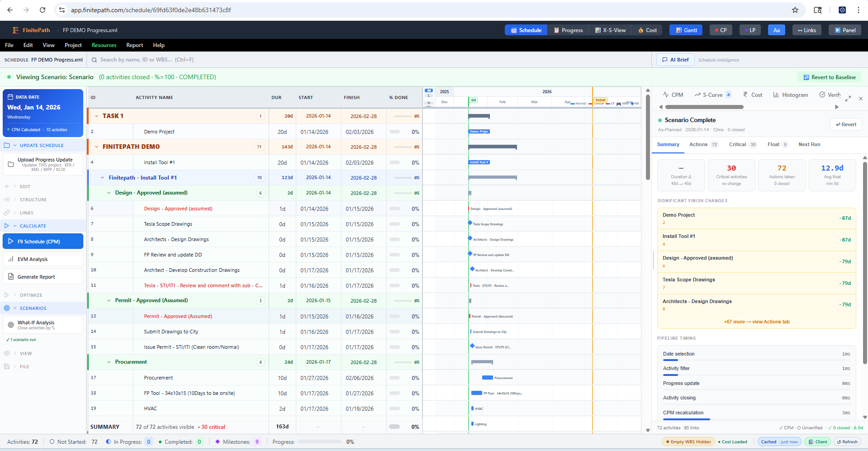868x451 pixels.
Task: Click the Upload Progress Update button
Action: 43,165
